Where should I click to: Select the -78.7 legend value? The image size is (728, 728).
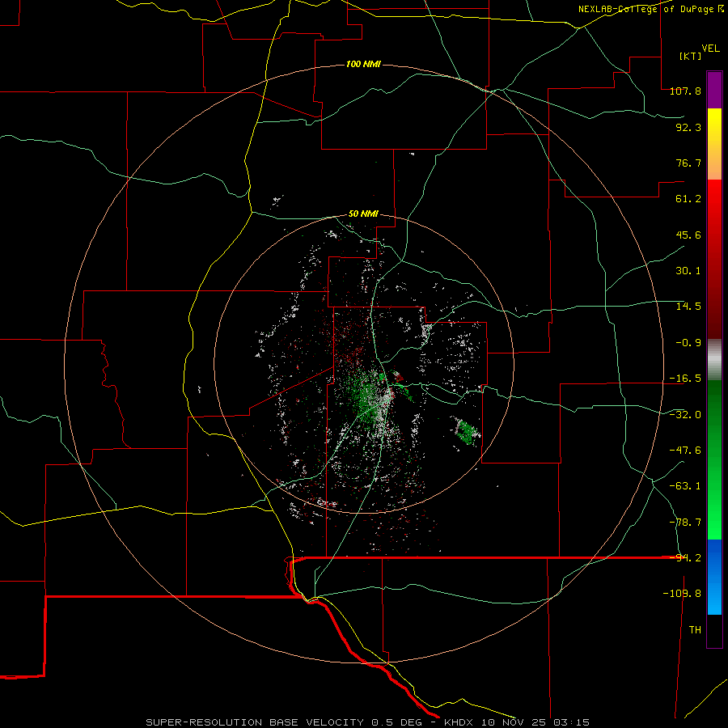(685, 523)
